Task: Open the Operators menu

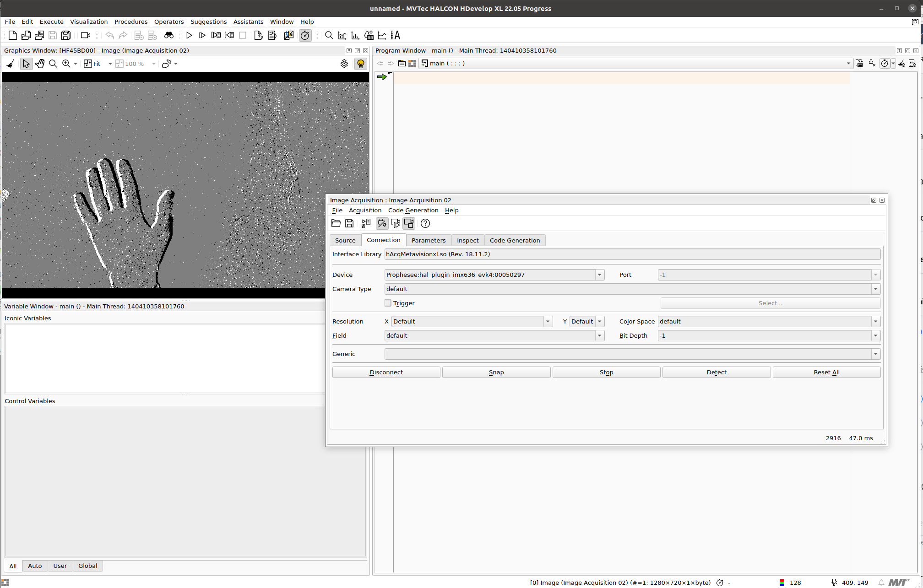Action: click(169, 22)
